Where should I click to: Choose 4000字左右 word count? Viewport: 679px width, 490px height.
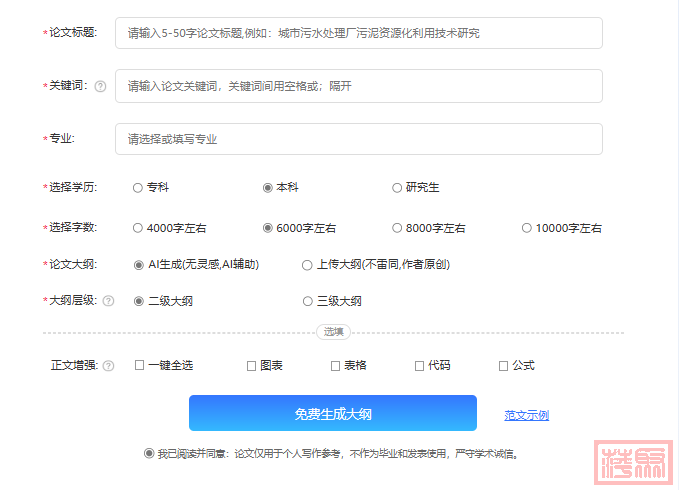point(138,228)
